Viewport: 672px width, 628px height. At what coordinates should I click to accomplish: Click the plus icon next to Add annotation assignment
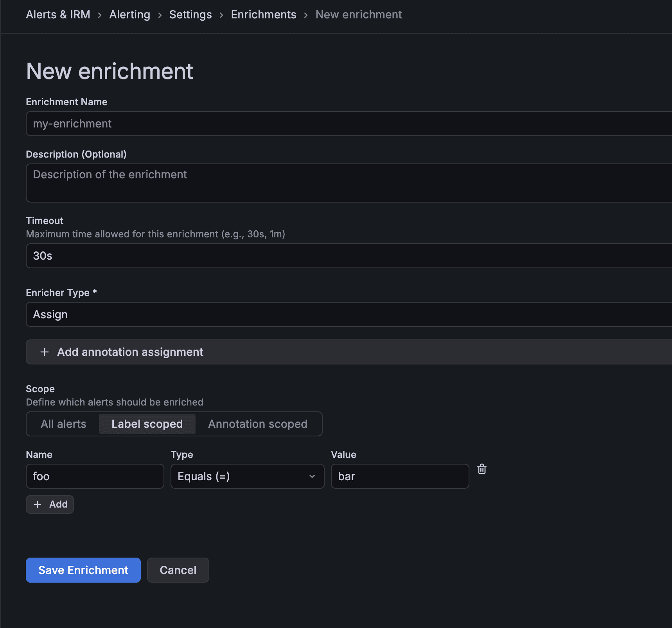[x=45, y=352]
